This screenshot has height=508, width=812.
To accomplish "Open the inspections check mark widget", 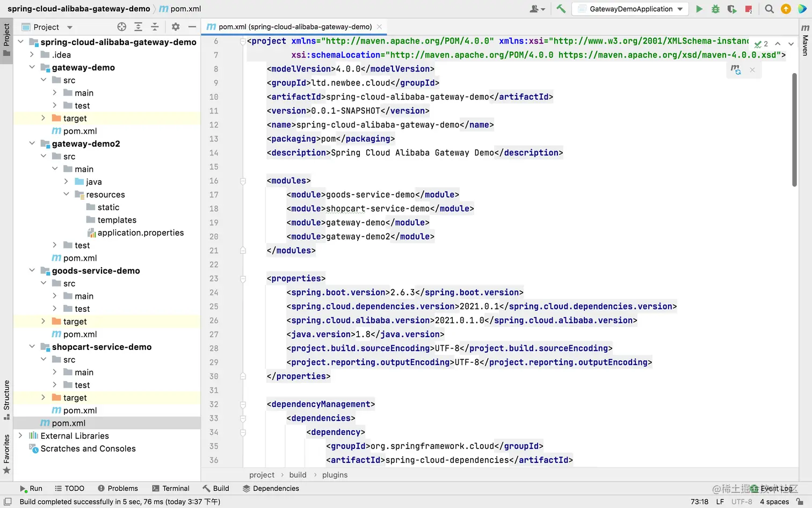I will click(x=761, y=44).
